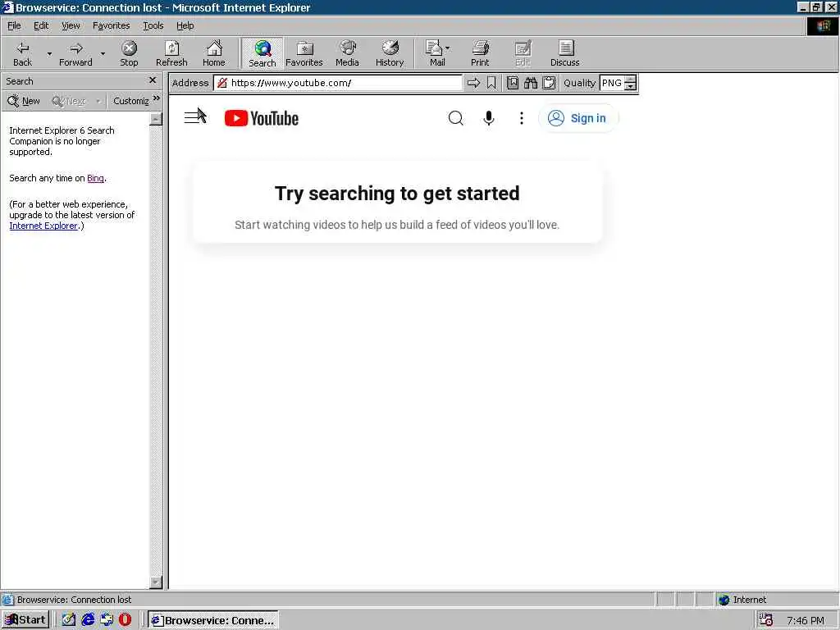The image size is (840, 630).
Task: Click the Search panel scrollbar down arrow
Action: (156, 582)
